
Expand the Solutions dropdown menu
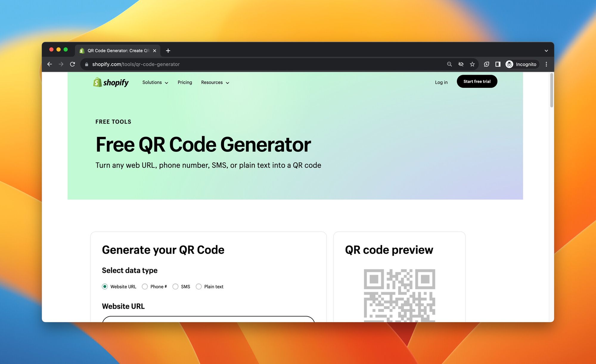[155, 82]
